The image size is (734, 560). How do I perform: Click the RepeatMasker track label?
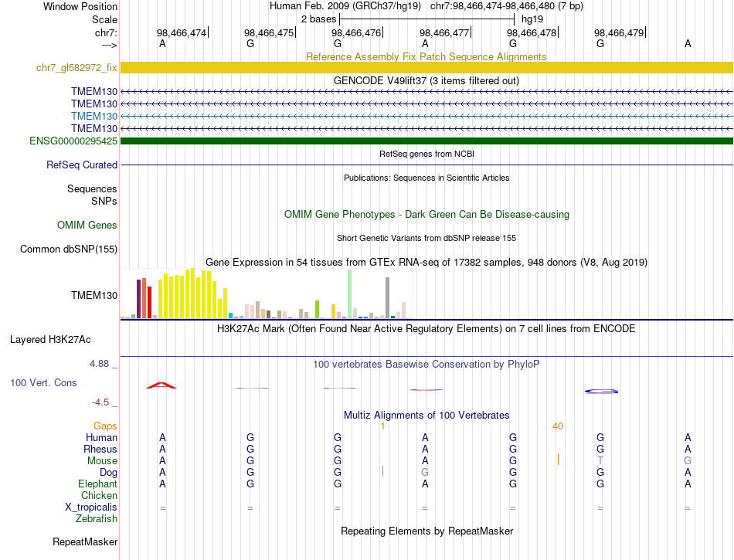click(x=85, y=541)
